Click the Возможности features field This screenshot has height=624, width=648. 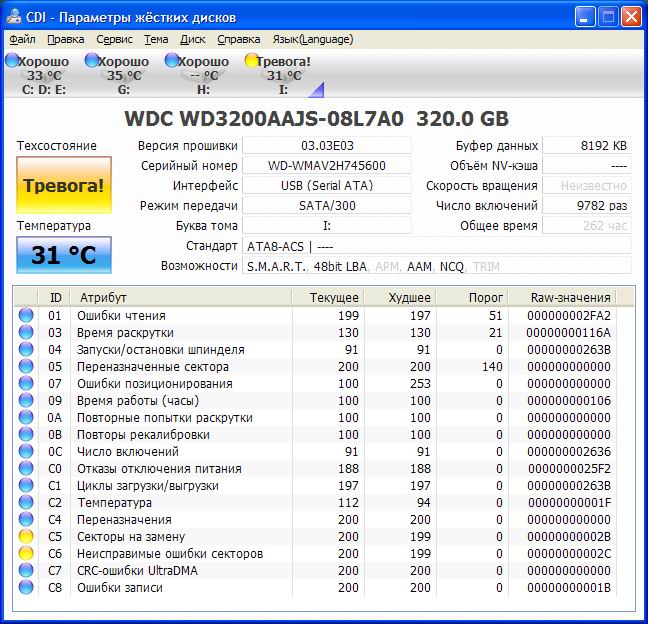[437, 266]
